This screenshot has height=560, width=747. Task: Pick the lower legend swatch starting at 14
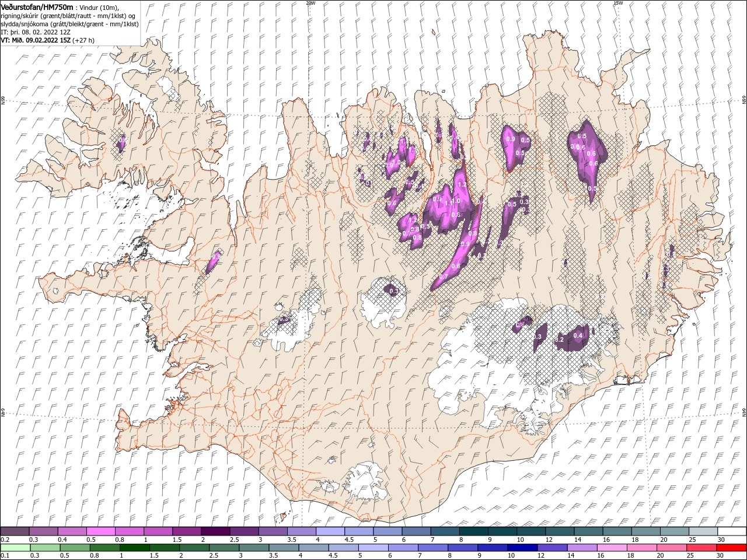pyautogui.click(x=582, y=548)
